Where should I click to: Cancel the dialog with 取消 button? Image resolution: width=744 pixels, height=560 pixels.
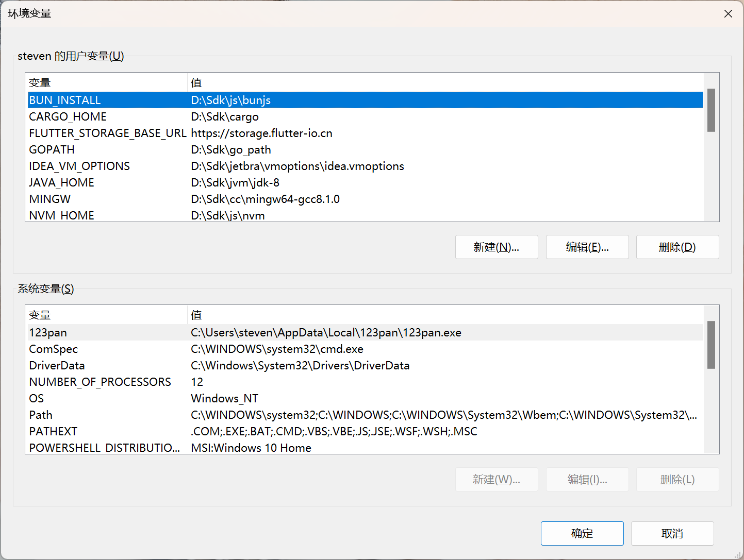tap(672, 533)
